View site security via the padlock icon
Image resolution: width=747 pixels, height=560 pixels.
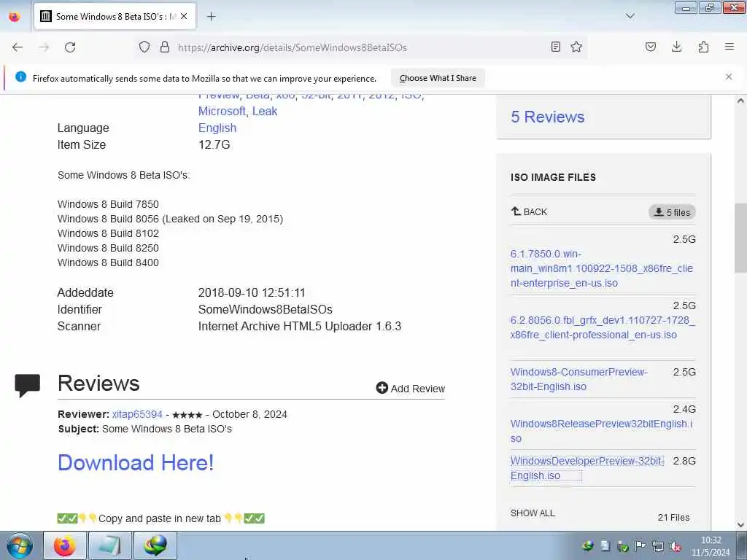click(x=165, y=47)
